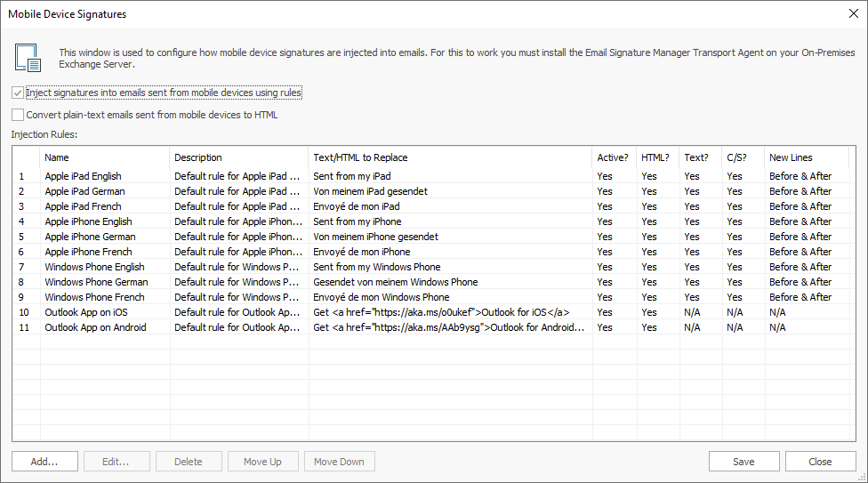Click the New Lines column header

click(x=807, y=157)
